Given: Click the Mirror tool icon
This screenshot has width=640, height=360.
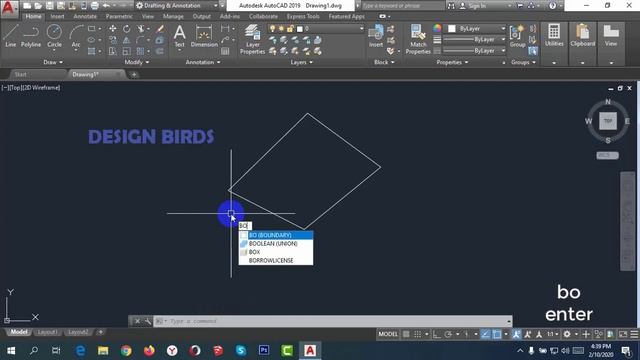Looking at the screenshot, I should point(127,40).
